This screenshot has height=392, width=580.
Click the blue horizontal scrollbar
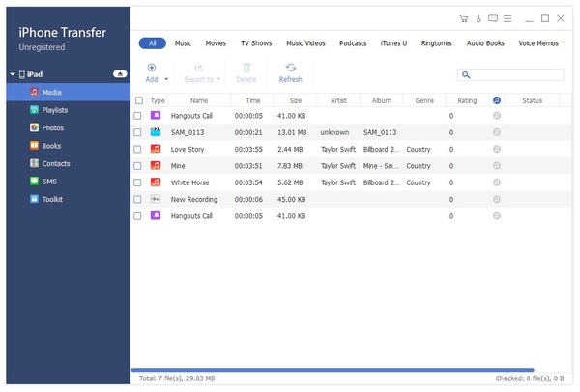point(333,370)
